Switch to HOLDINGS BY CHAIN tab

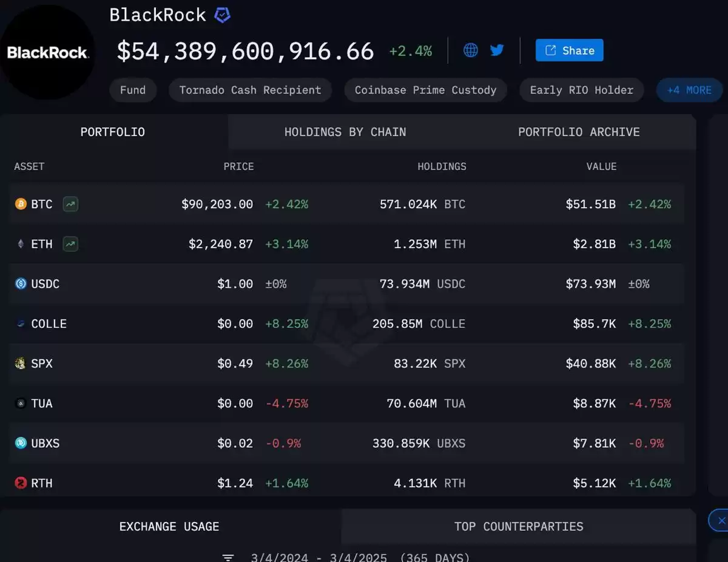click(x=345, y=132)
